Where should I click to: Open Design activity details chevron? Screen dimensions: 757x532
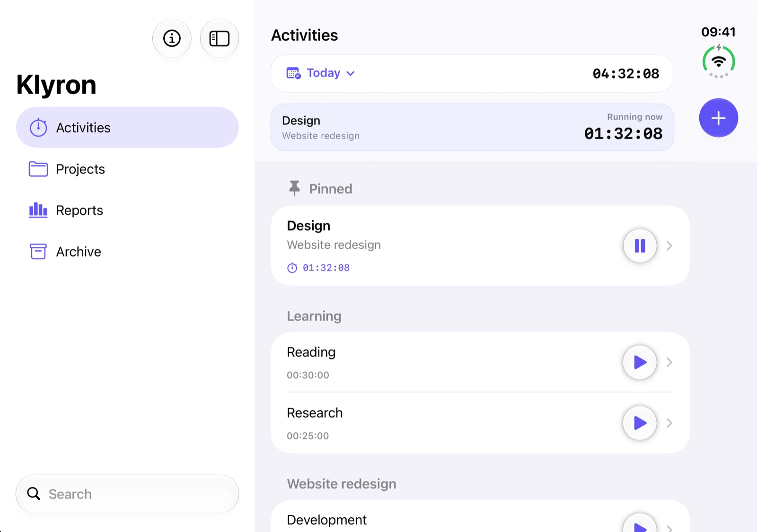669,245
